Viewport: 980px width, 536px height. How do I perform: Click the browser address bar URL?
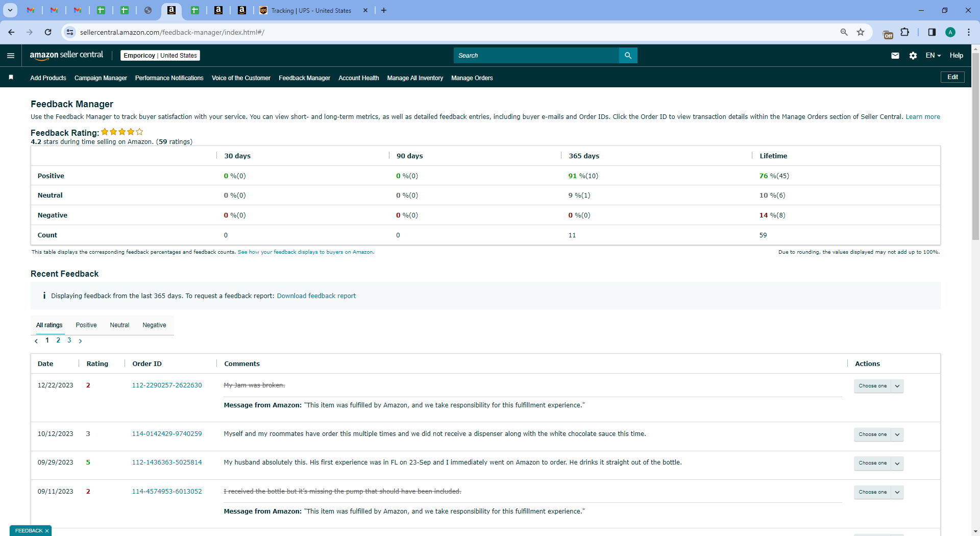[x=172, y=32]
